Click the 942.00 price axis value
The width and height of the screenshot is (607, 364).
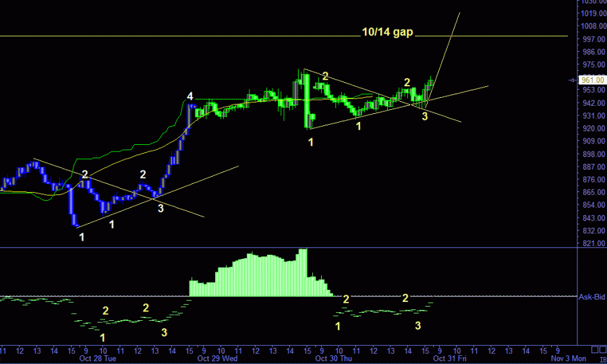point(596,103)
